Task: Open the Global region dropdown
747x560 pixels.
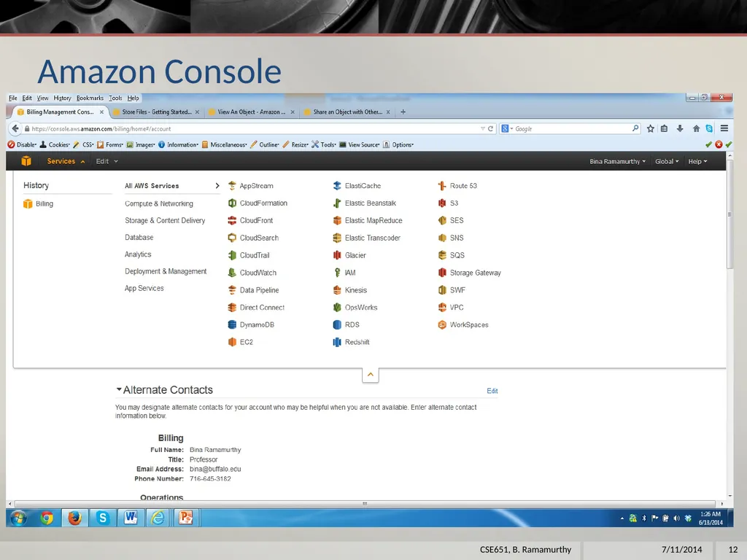Action: (x=667, y=161)
